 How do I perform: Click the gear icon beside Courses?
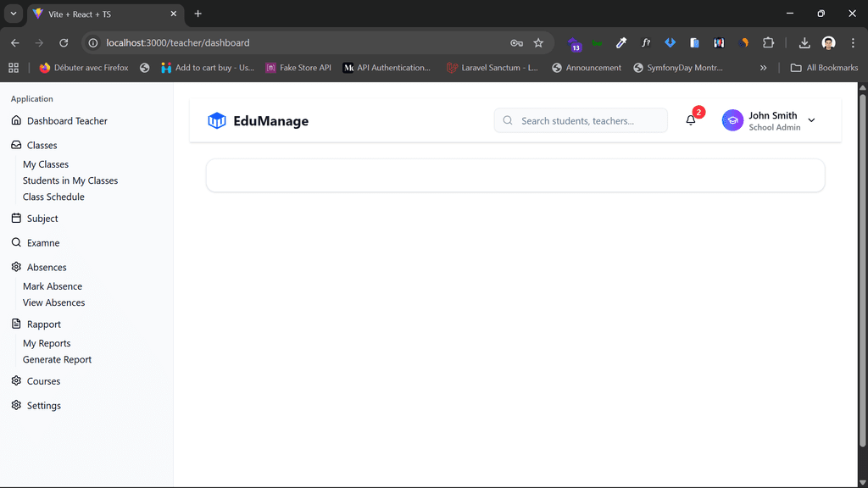pos(16,380)
